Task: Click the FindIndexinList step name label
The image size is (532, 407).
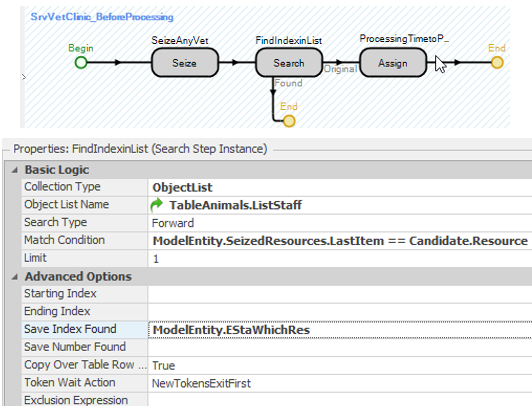Action: pyautogui.click(x=289, y=41)
